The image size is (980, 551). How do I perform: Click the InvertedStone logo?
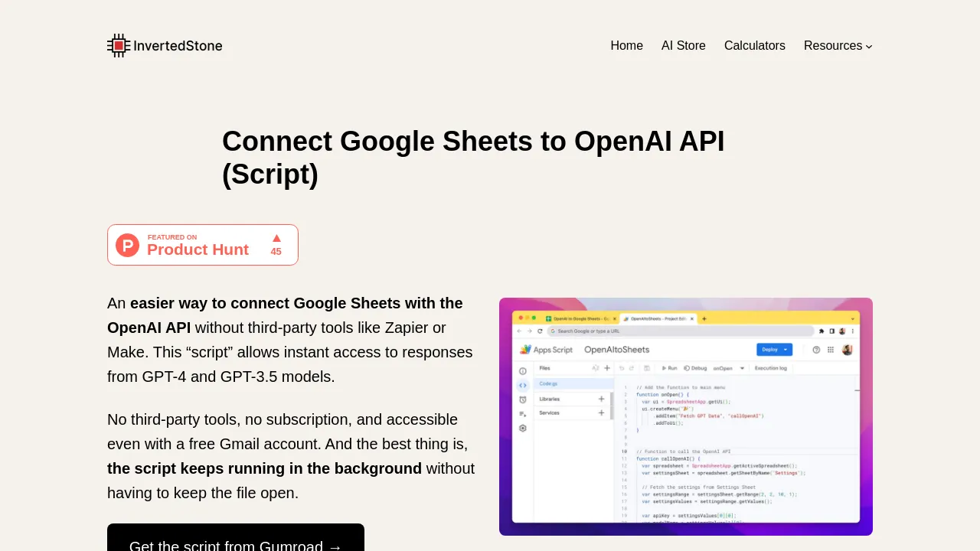point(165,45)
